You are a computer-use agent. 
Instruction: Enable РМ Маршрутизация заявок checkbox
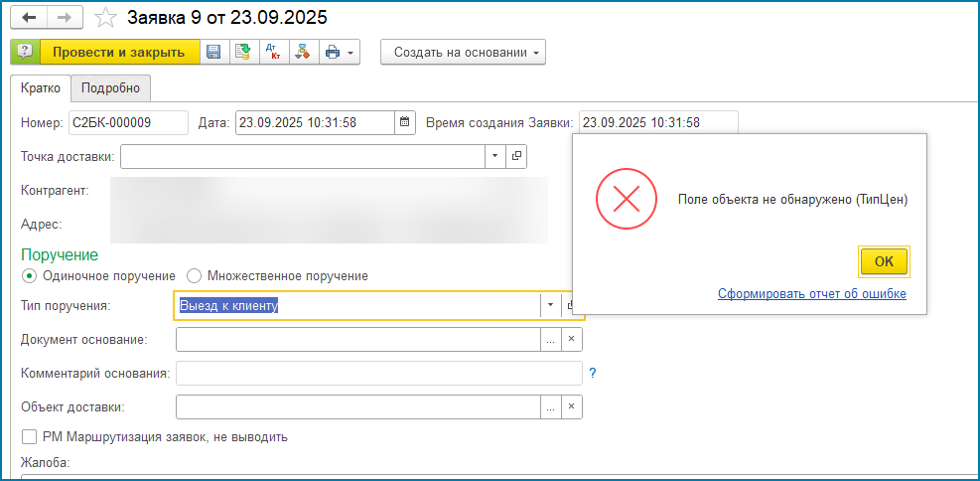point(29,436)
